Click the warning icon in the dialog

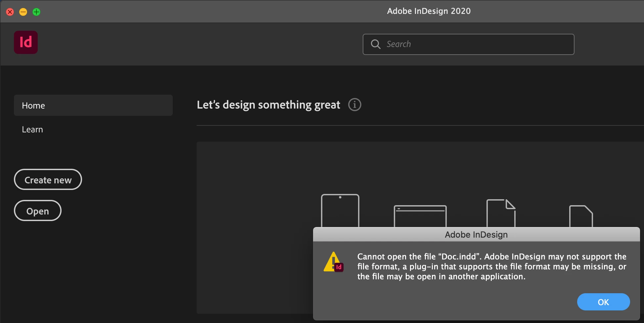[334, 262]
